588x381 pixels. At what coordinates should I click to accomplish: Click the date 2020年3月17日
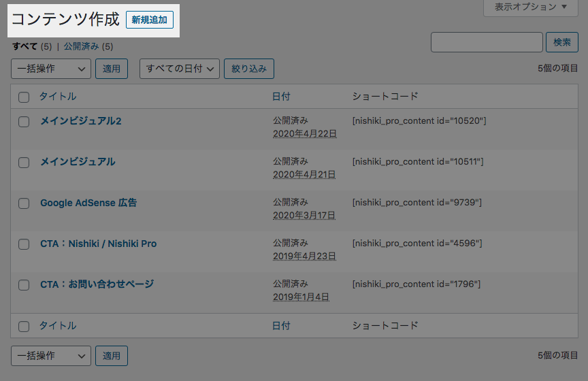coord(304,215)
